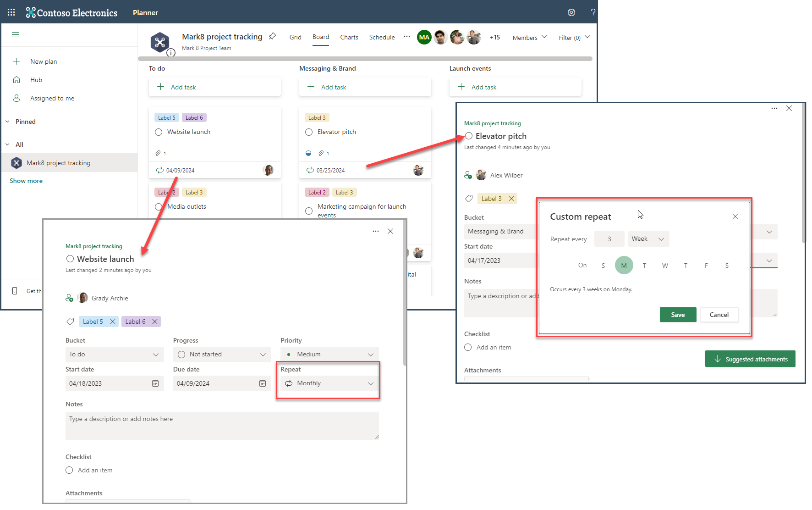Close the Website launch task dialog

coord(390,231)
